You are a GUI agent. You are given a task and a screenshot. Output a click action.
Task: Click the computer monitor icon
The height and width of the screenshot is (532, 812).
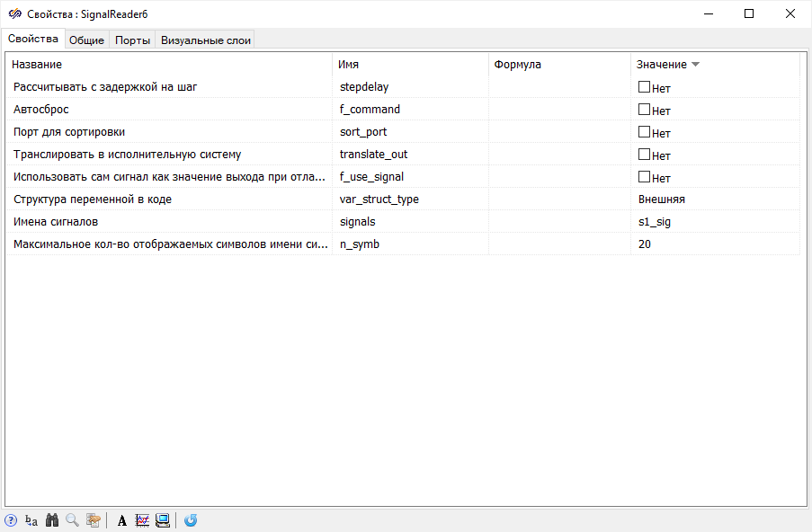pyautogui.click(x=163, y=520)
